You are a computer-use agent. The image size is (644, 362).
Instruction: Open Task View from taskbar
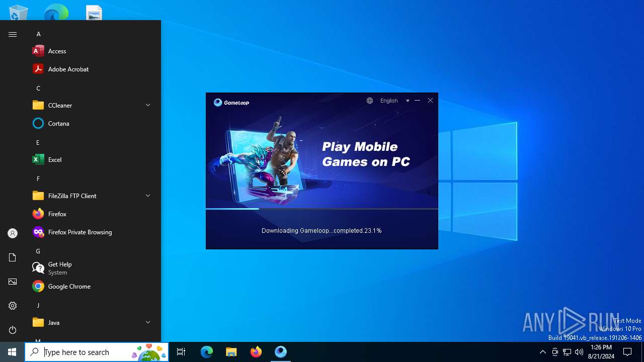(181, 352)
